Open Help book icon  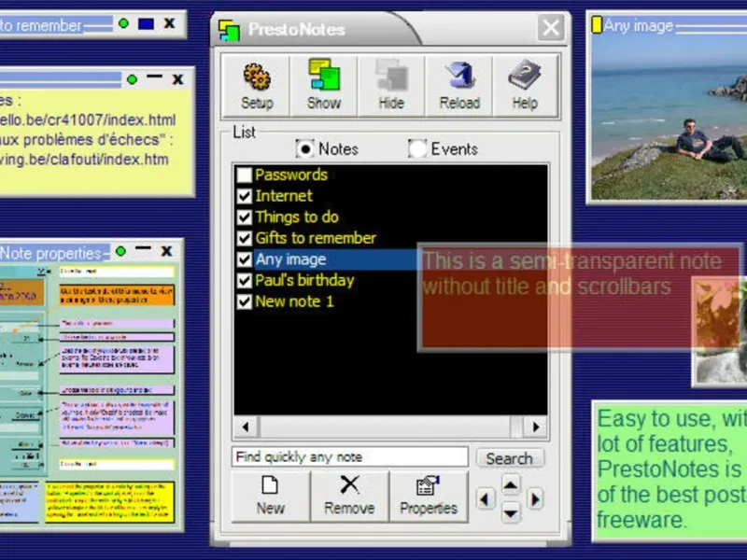point(525,86)
